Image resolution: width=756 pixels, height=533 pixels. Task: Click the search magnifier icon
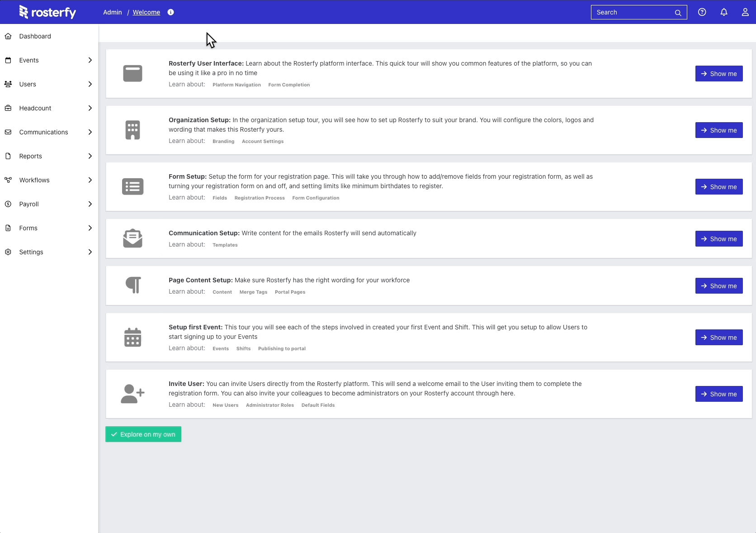click(678, 13)
